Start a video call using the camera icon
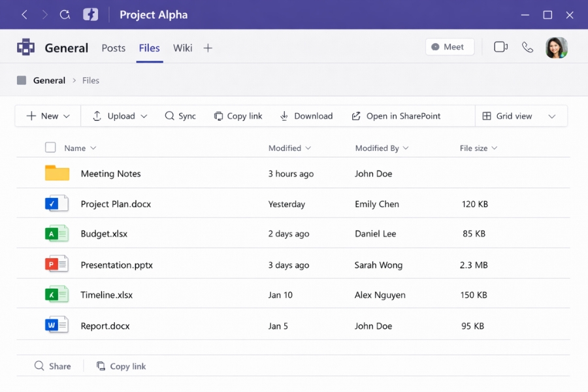Viewport: 588px width, 392px height. (500, 47)
